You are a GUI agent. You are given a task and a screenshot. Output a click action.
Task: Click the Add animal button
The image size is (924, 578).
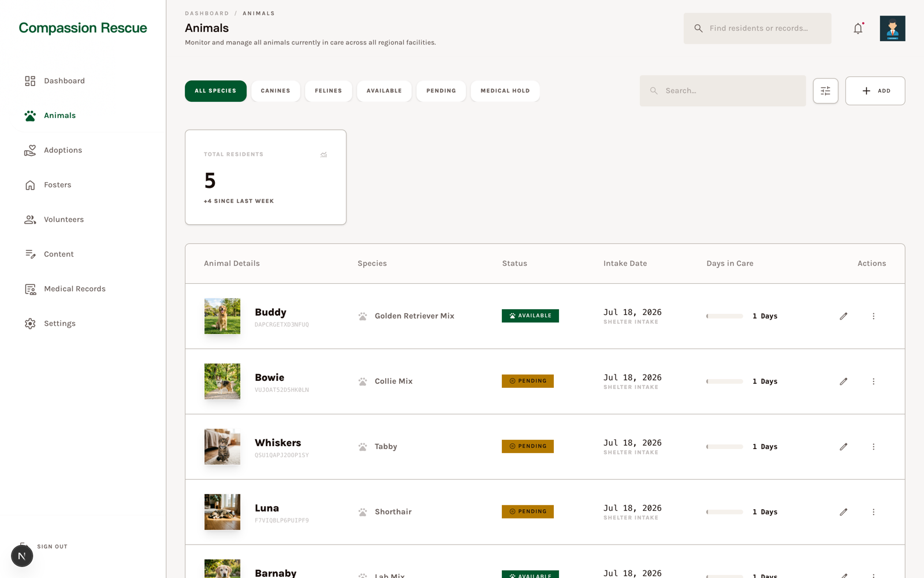coord(875,91)
